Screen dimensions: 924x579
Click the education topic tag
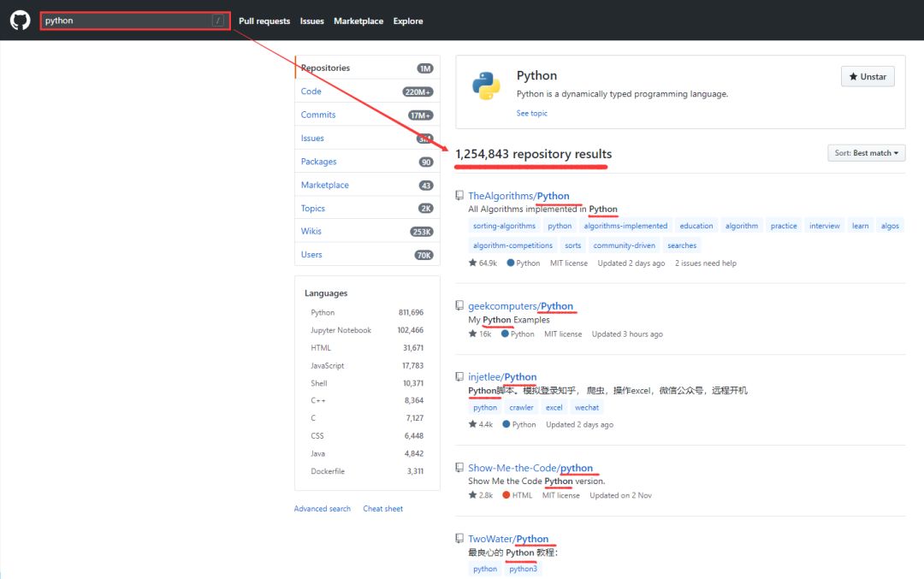(696, 226)
